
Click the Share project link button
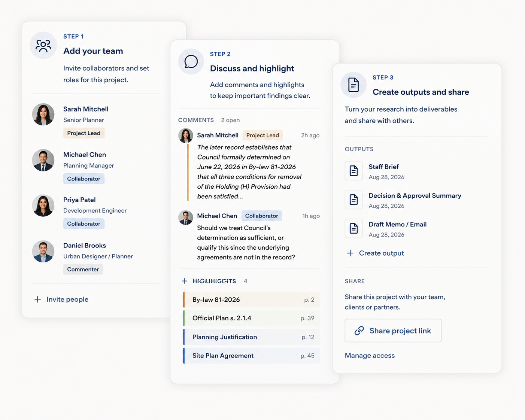click(x=393, y=331)
